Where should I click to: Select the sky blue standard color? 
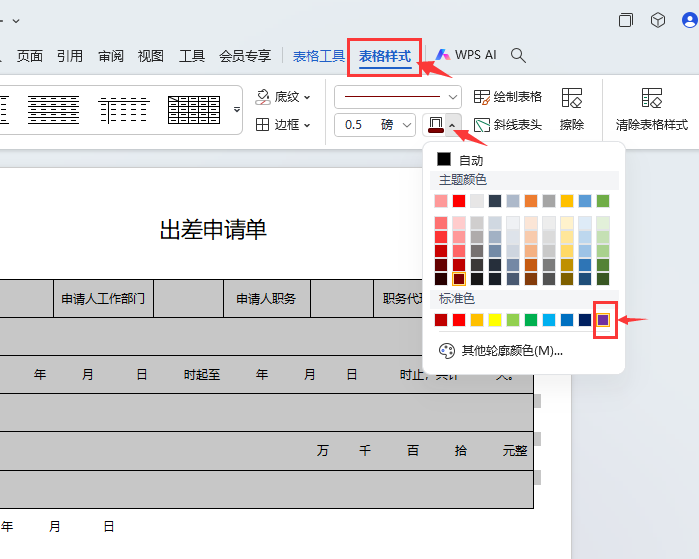coord(549,320)
